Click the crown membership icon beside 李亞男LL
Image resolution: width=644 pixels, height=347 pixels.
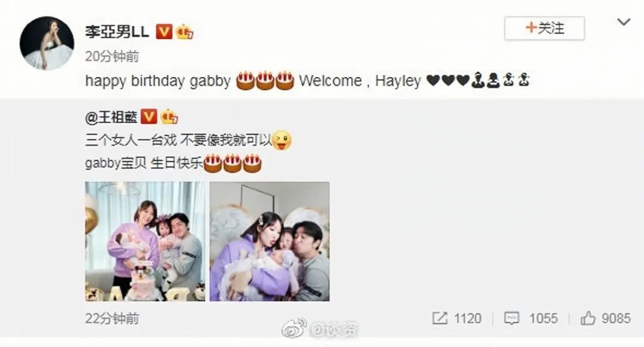[x=184, y=32]
